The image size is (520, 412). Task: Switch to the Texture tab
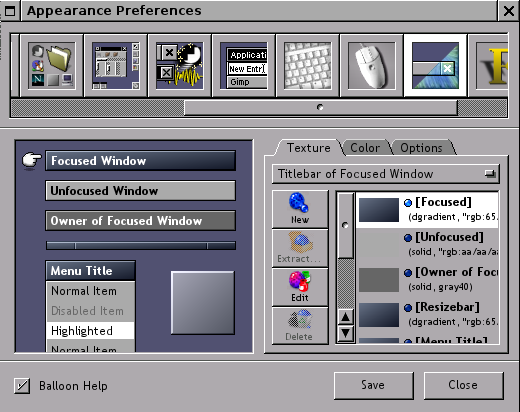pyautogui.click(x=308, y=148)
